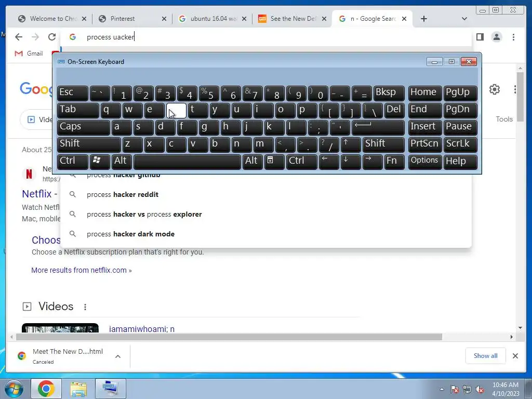Click the muted volume tray icon
This screenshot has height=399, width=532.
point(480,390)
